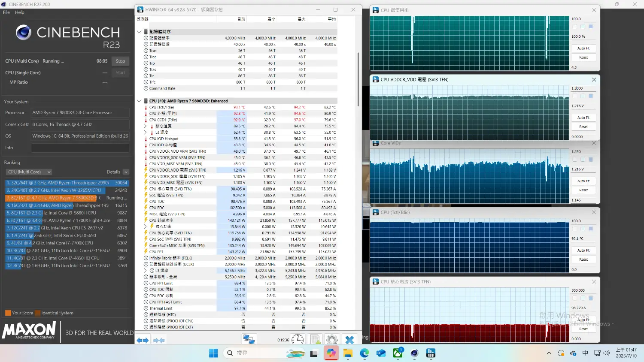Open the Xbox app taskbar icon
The width and height of the screenshot is (644, 362).
[398, 353]
